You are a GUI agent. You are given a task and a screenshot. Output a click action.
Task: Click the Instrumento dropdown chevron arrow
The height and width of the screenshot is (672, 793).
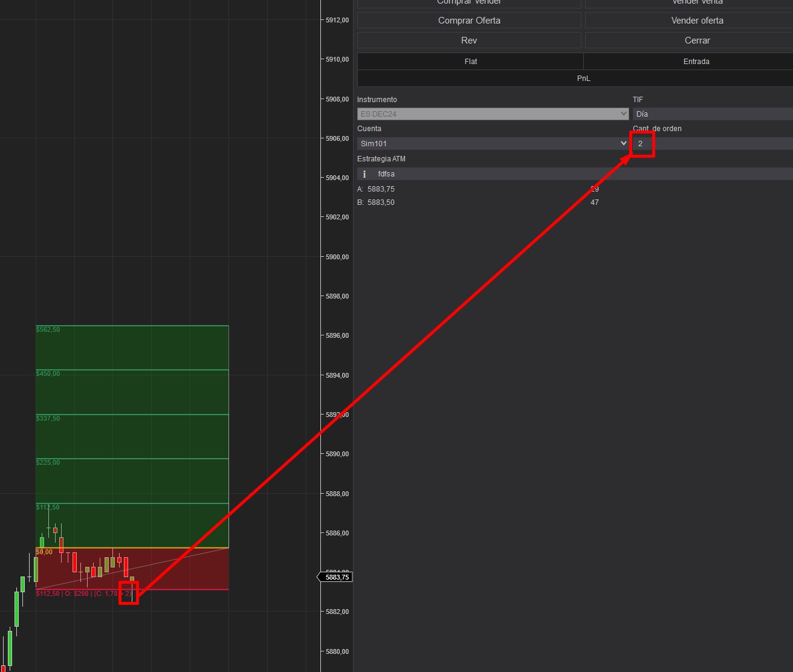[x=624, y=114]
